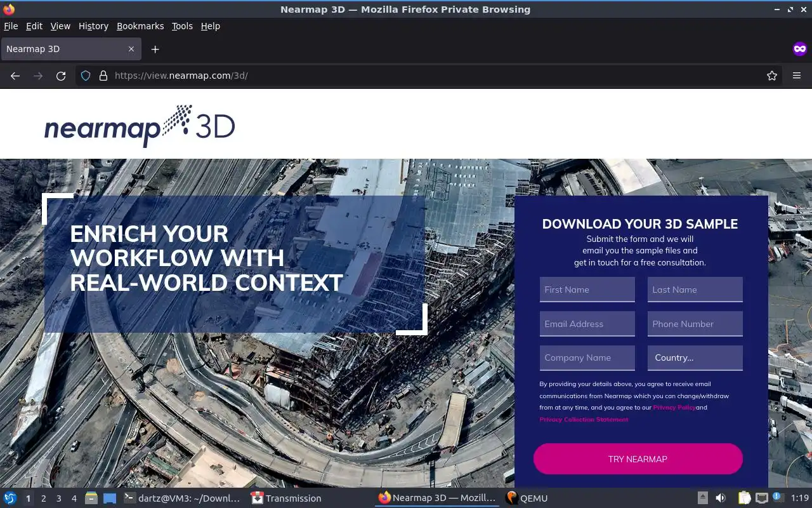812x508 pixels.
Task: Open the Privacy Collection Statement link
Action: (x=584, y=420)
